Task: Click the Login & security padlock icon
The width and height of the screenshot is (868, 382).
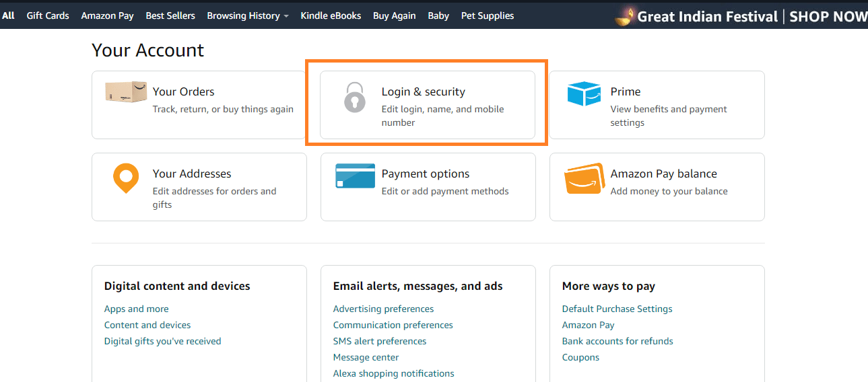Action: coord(354,98)
